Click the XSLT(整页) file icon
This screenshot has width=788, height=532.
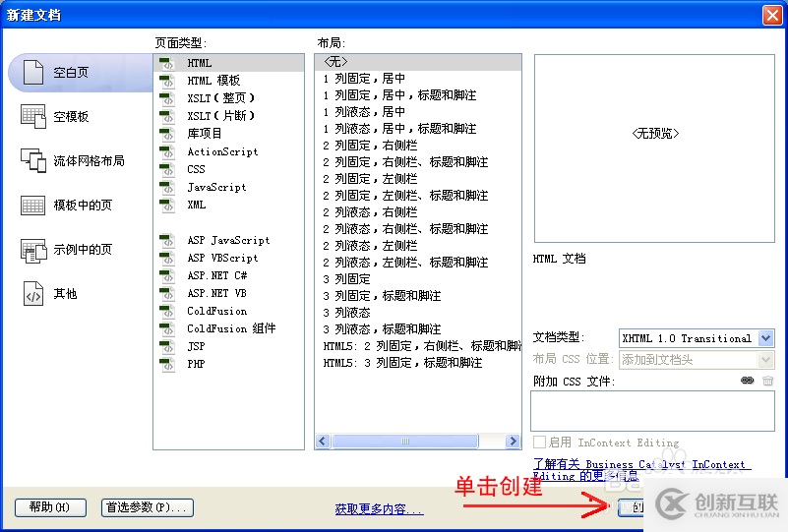tap(167, 98)
